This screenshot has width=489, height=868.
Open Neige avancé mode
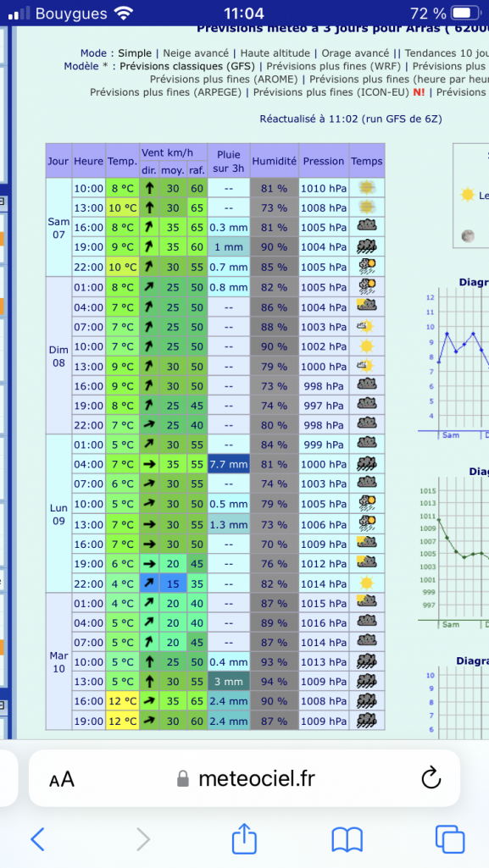click(196, 53)
